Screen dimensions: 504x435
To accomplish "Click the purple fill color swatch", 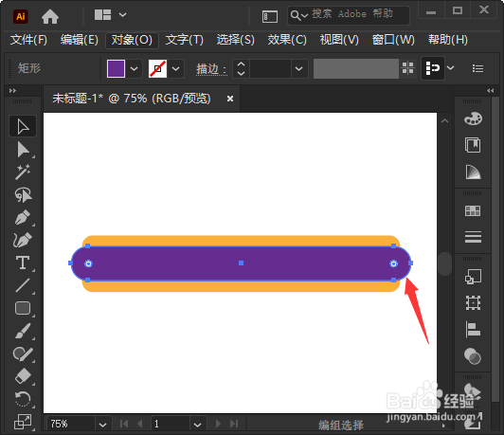I will pos(116,68).
